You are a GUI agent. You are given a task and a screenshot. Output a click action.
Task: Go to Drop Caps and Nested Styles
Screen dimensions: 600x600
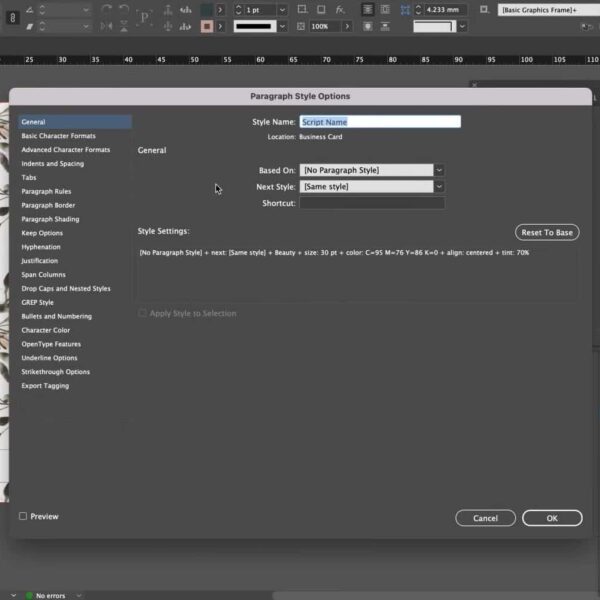point(66,288)
